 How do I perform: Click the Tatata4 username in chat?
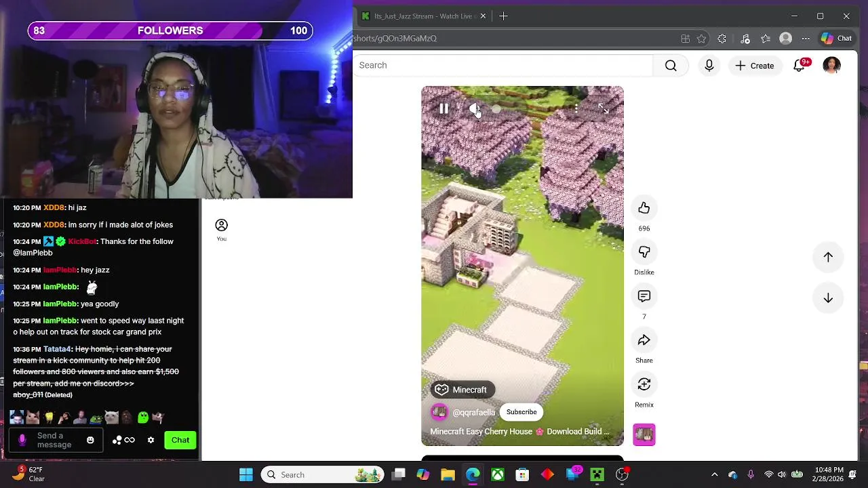[x=57, y=350]
